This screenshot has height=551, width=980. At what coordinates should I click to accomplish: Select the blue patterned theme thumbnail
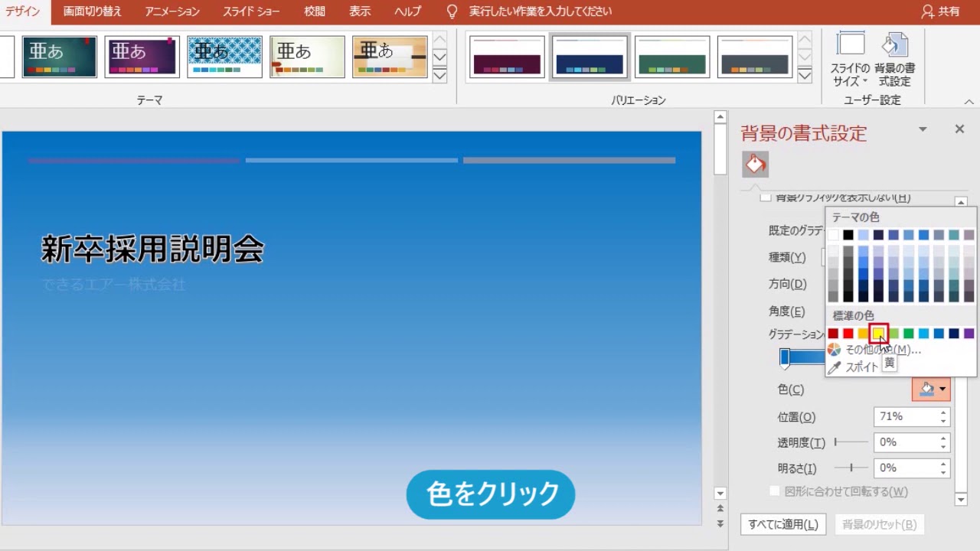224,57
